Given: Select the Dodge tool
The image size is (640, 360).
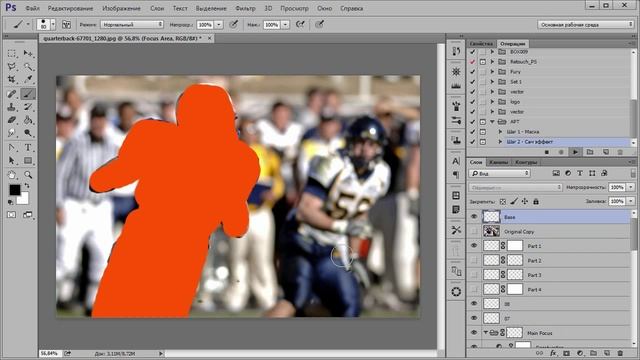Looking at the screenshot, I should point(28,133).
